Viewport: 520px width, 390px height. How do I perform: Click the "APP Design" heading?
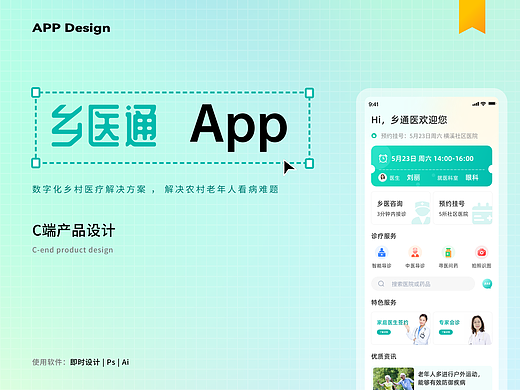[71, 28]
